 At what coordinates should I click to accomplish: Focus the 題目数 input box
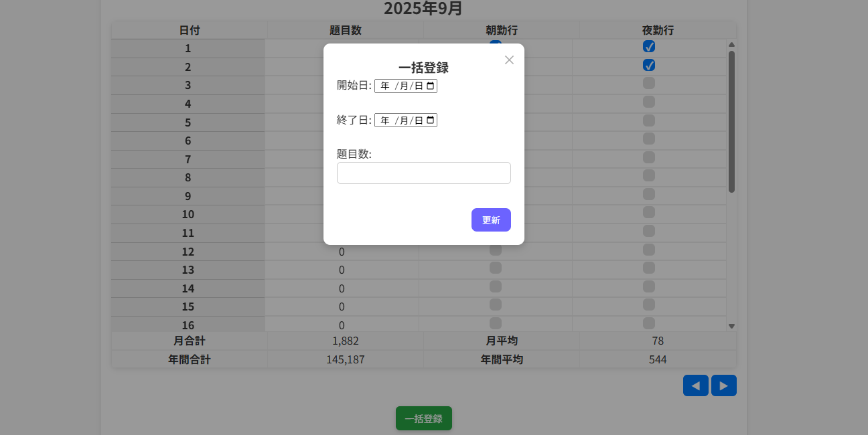pyautogui.click(x=424, y=173)
